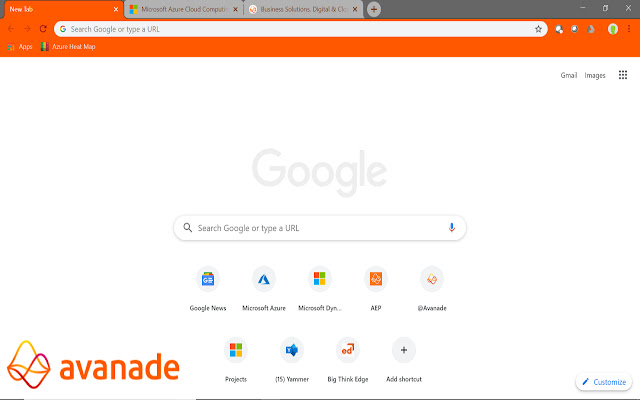Click the Google Drive extension icon
640x400 pixels.
coord(591,29)
